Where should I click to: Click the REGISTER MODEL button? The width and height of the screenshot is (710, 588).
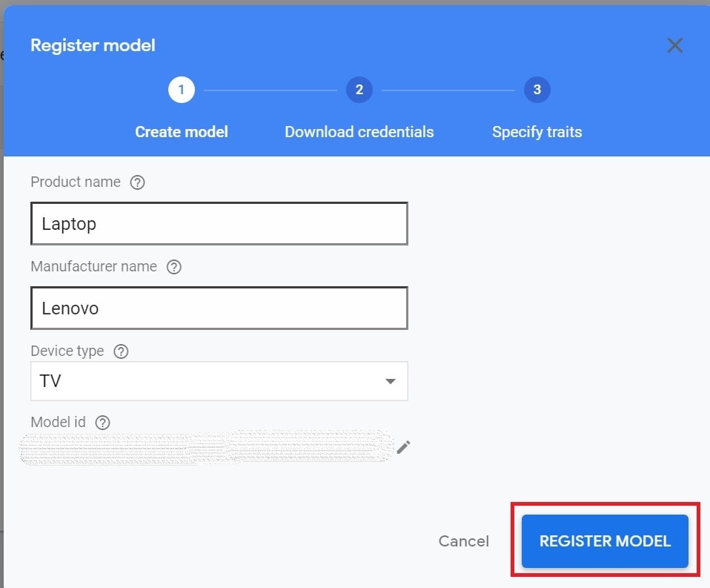tap(605, 541)
